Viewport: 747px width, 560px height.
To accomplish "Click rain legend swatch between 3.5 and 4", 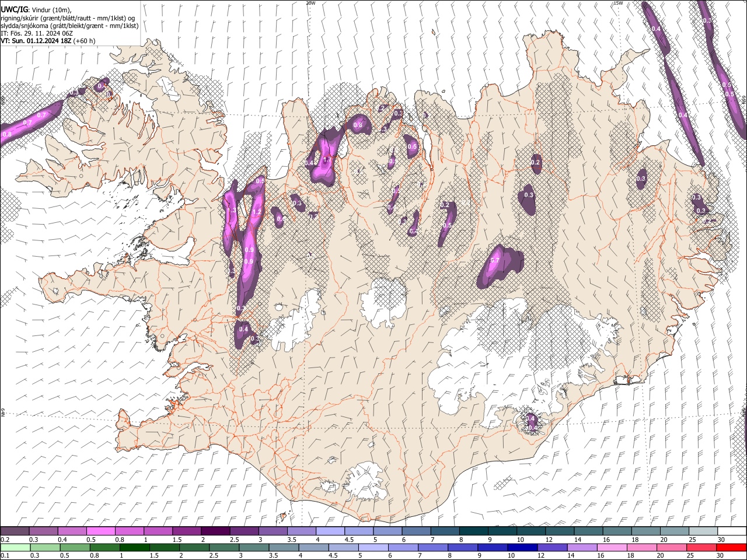I will click(x=284, y=547).
